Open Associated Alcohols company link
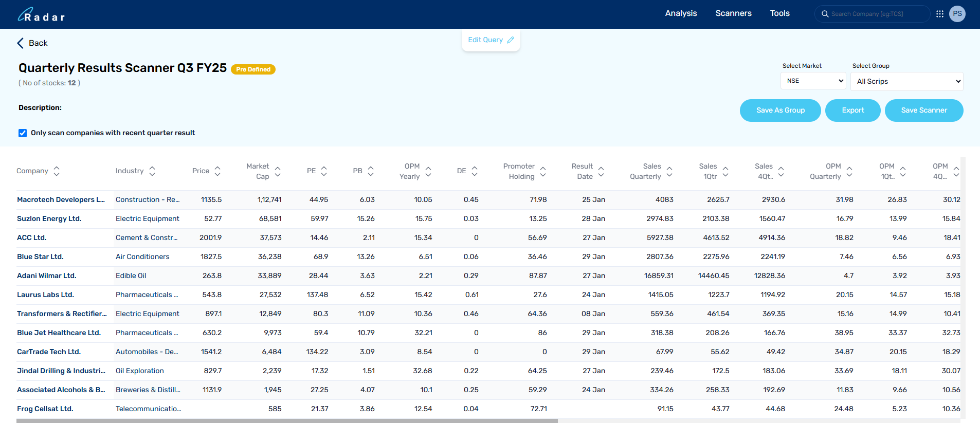The height and width of the screenshot is (423, 980). [61, 390]
